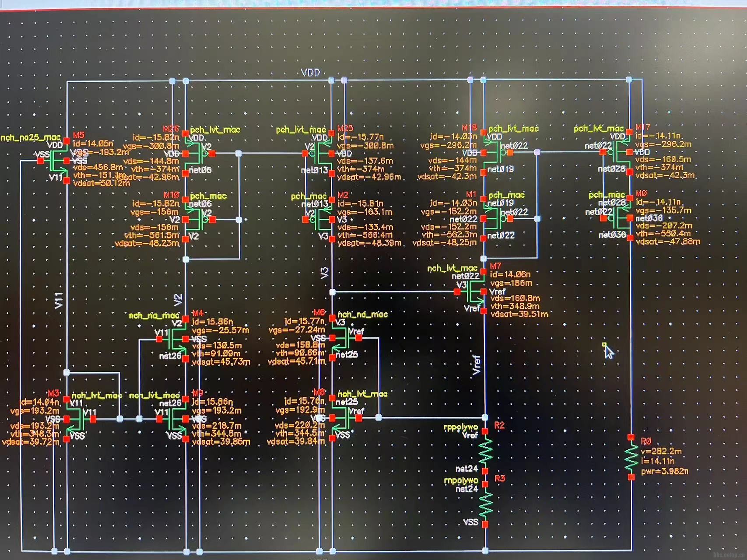Viewport: 747px width, 560px height.
Task: Click the vth=348.9m annotation on M7
Action: 515,306
